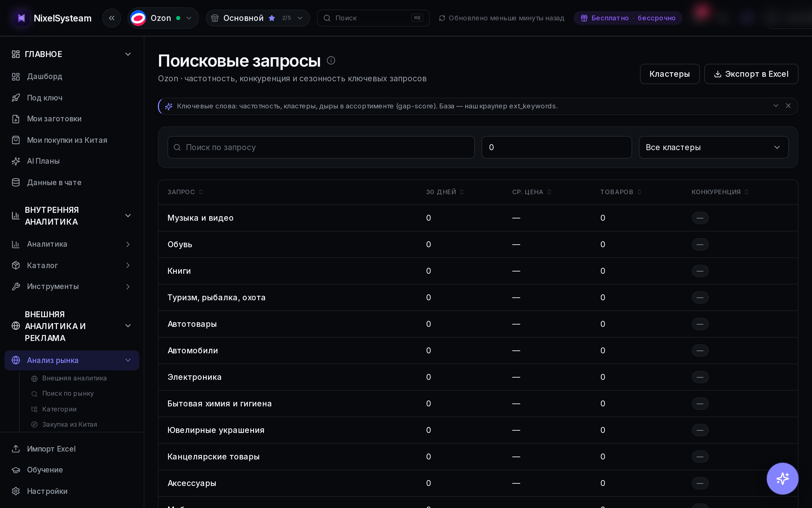Open the Бесплатно бессрочно plan badge

pos(627,18)
